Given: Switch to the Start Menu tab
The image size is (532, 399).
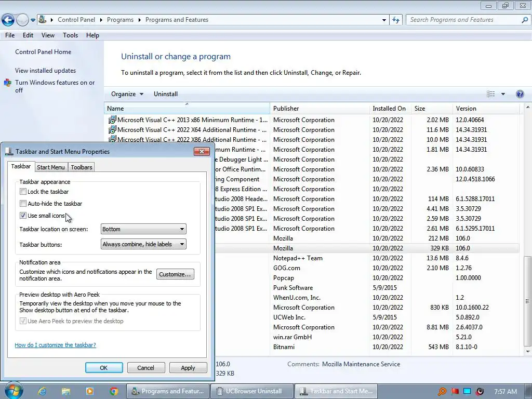Looking at the screenshot, I should [51, 167].
